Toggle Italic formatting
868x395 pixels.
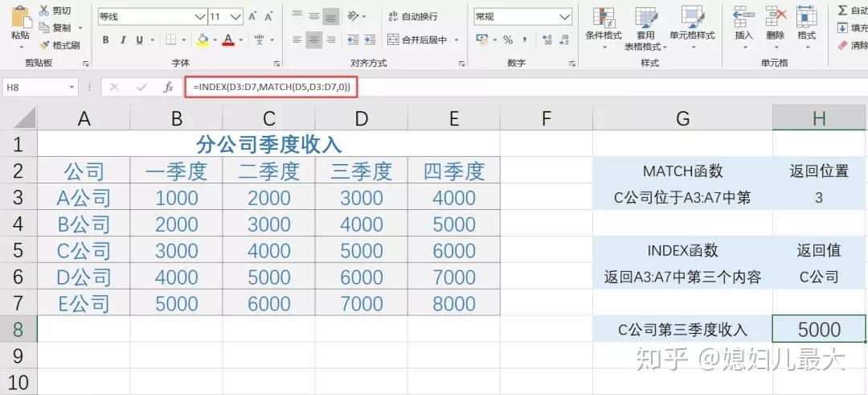click(123, 40)
